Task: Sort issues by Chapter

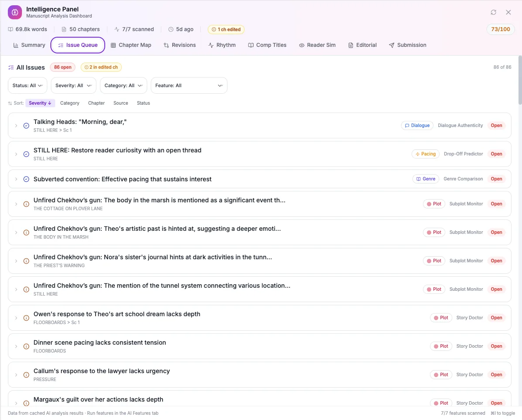Action: point(96,103)
